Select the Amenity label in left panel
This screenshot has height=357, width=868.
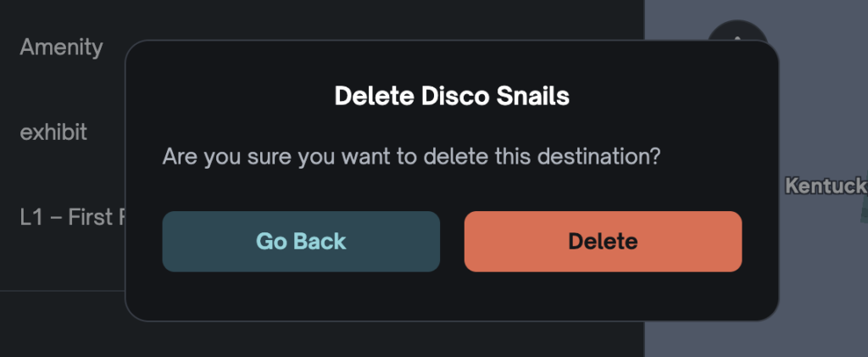point(61,47)
